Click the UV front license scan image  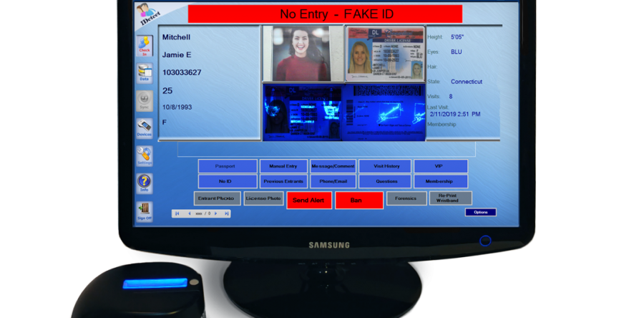pyautogui.click(x=302, y=112)
